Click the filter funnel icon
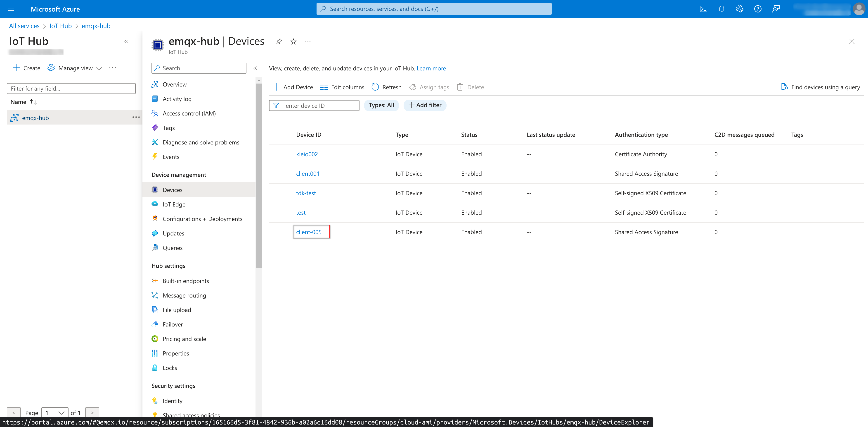 (276, 105)
